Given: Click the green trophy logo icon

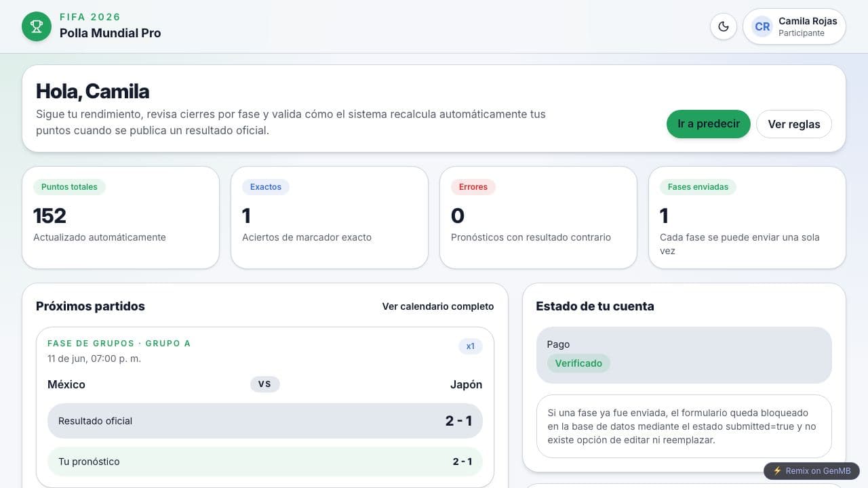Looking at the screenshot, I should click(37, 26).
